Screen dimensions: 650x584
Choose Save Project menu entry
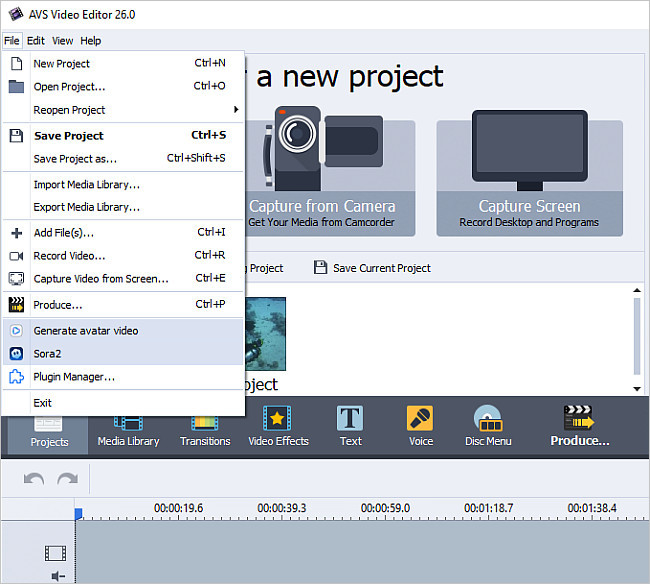click(123, 136)
